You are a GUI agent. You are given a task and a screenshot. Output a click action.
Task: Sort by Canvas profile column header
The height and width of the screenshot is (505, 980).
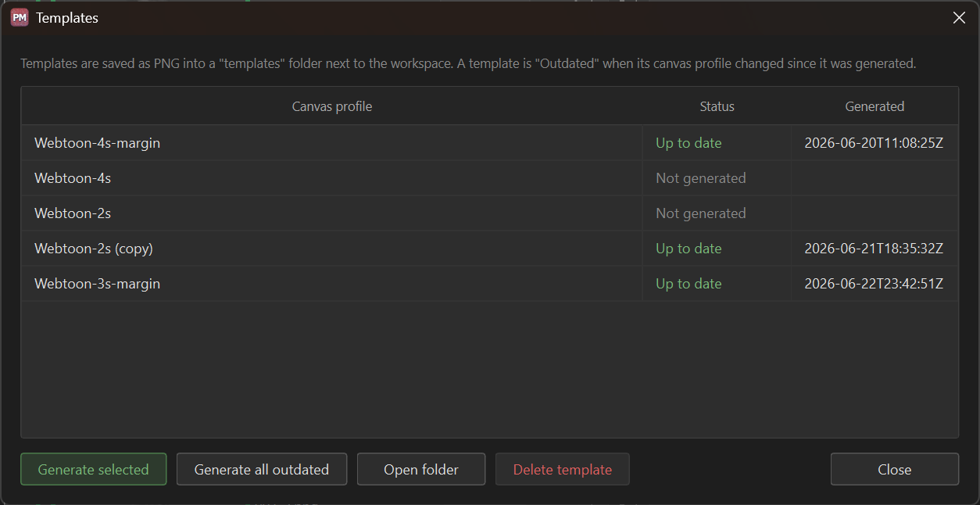point(332,106)
